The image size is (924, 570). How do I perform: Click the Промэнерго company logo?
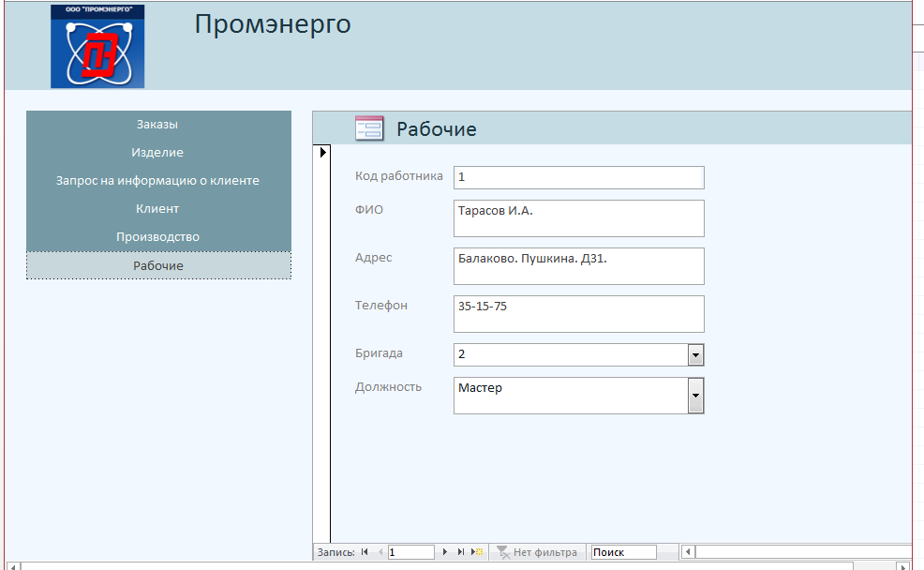[97, 46]
